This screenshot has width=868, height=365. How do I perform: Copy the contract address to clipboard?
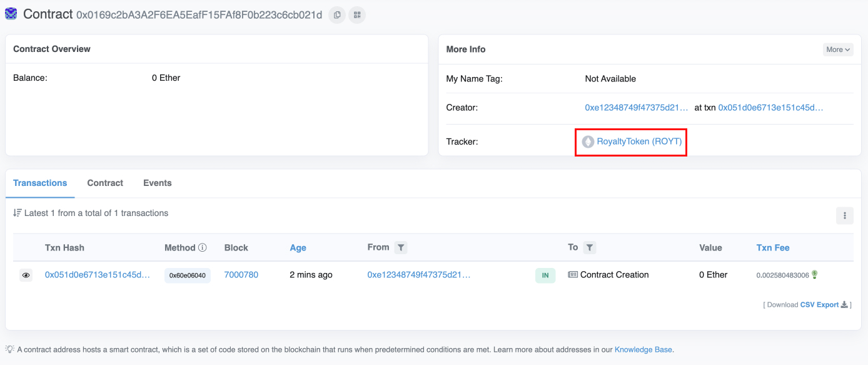coord(337,15)
